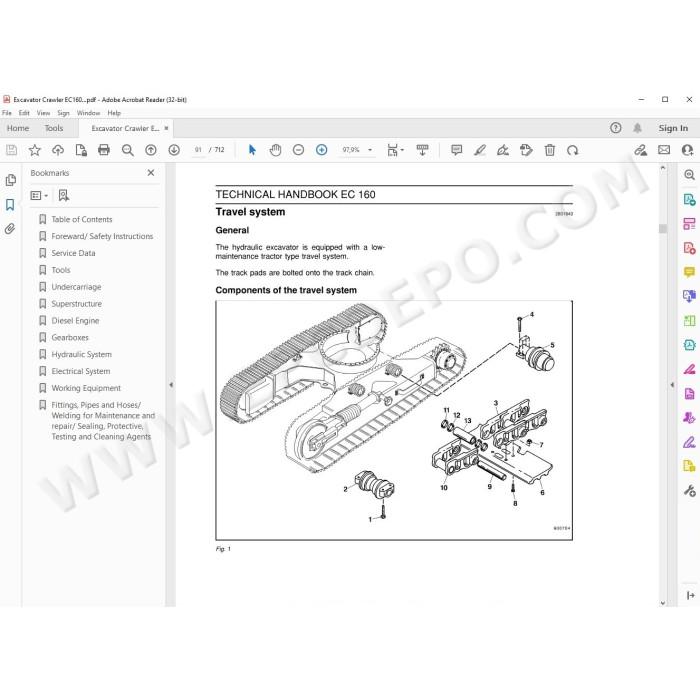This screenshot has height=700, width=700.
Task: Close the Excavator Crawler document tab
Action: point(167,128)
